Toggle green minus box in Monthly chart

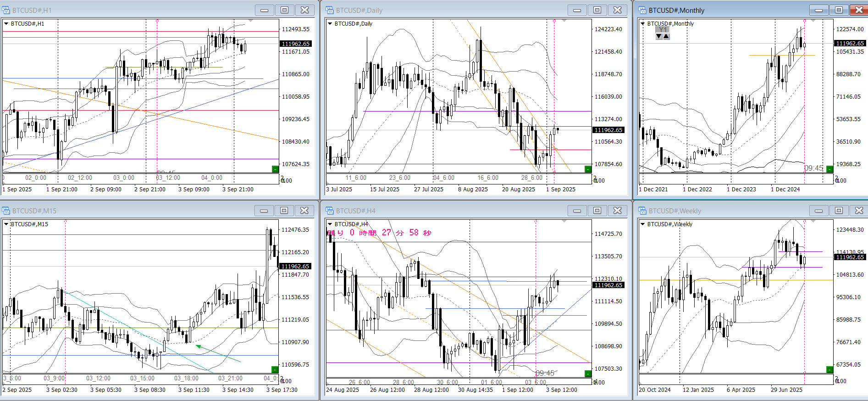[829, 169]
